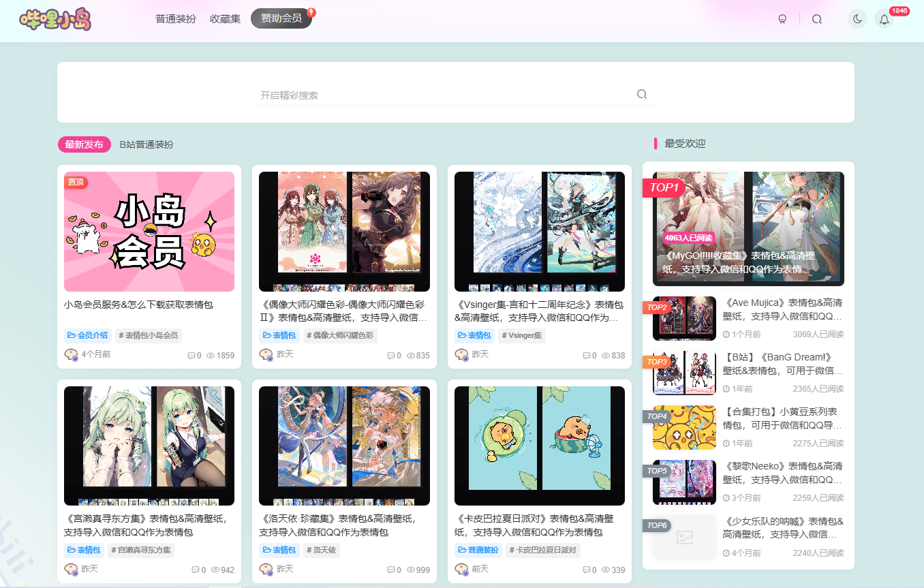
Task: Open TOP3 BanG Dream thumbnail
Action: tap(684, 373)
